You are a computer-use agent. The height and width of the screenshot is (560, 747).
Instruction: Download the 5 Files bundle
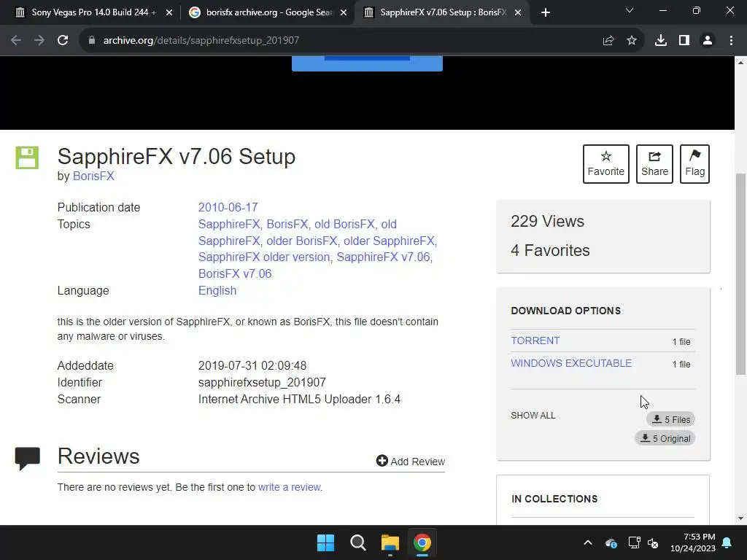click(x=671, y=419)
